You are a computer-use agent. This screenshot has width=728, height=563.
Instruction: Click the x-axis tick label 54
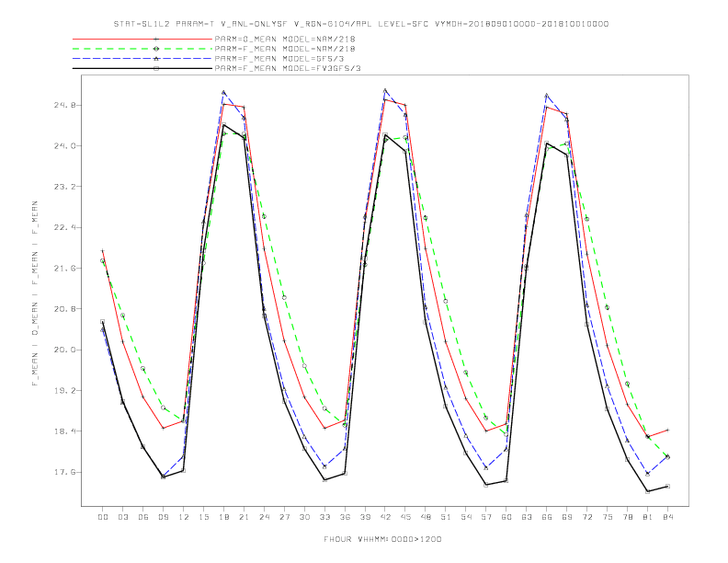point(466,517)
